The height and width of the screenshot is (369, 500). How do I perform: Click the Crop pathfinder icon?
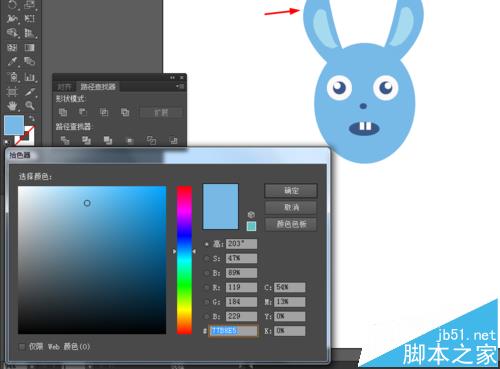click(x=130, y=140)
